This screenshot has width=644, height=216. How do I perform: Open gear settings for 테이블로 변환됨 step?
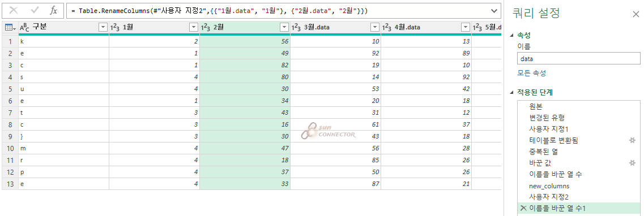(x=633, y=140)
